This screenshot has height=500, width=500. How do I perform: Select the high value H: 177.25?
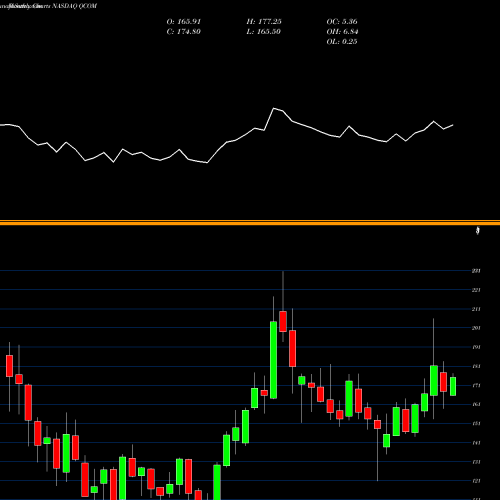[x=264, y=22]
